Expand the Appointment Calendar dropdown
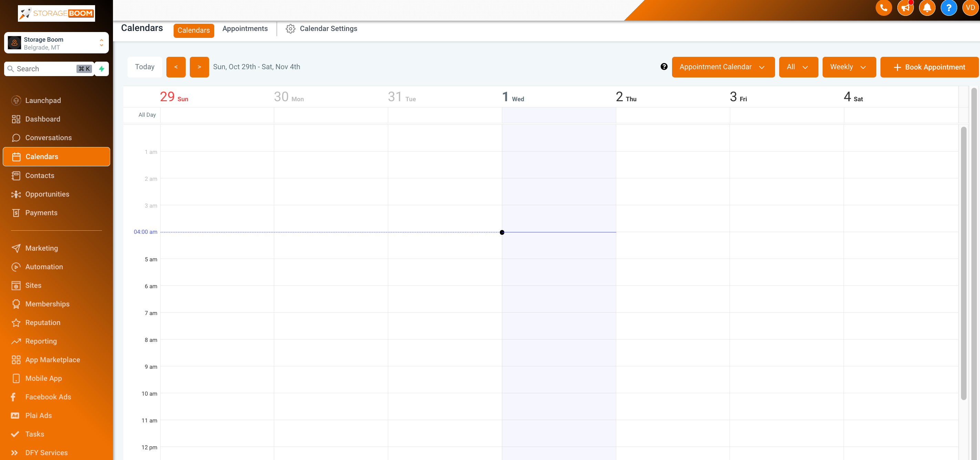Image resolution: width=980 pixels, height=460 pixels. [x=722, y=67]
